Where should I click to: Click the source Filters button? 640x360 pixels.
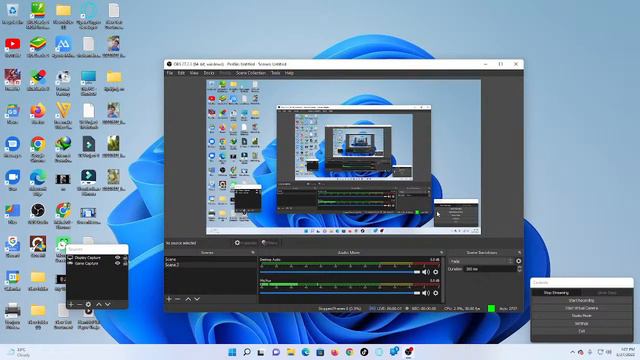click(x=269, y=243)
